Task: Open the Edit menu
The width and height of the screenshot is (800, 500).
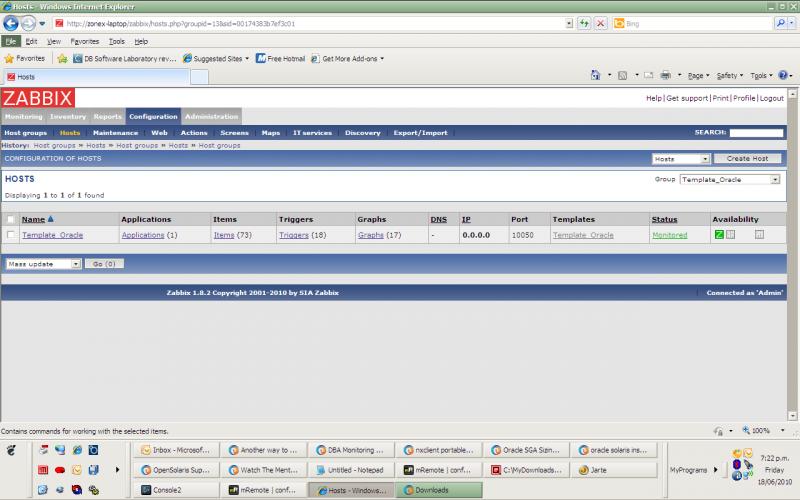Action: click(31, 41)
